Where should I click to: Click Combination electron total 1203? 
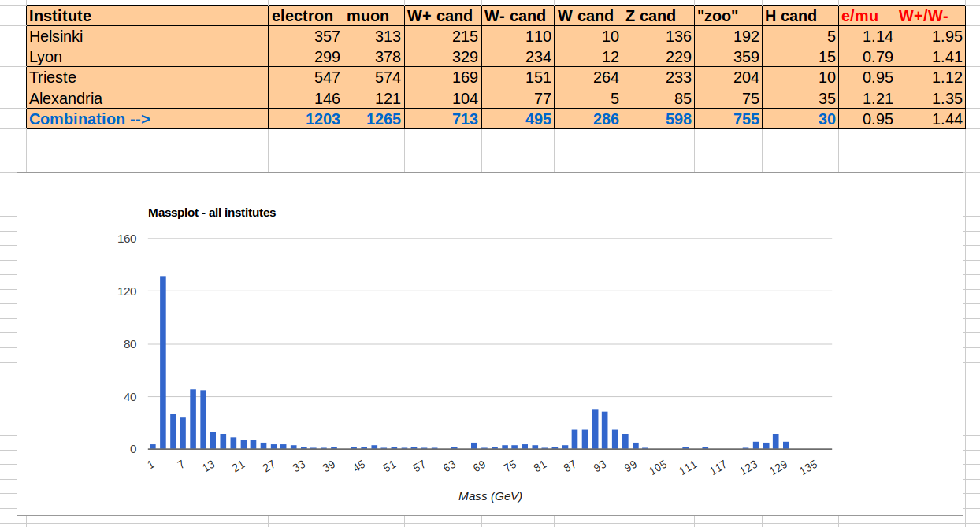[306, 119]
